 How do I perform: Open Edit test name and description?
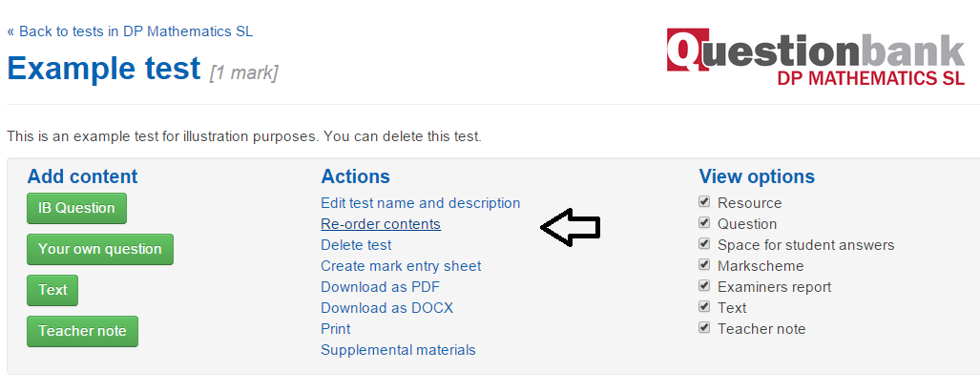(420, 203)
